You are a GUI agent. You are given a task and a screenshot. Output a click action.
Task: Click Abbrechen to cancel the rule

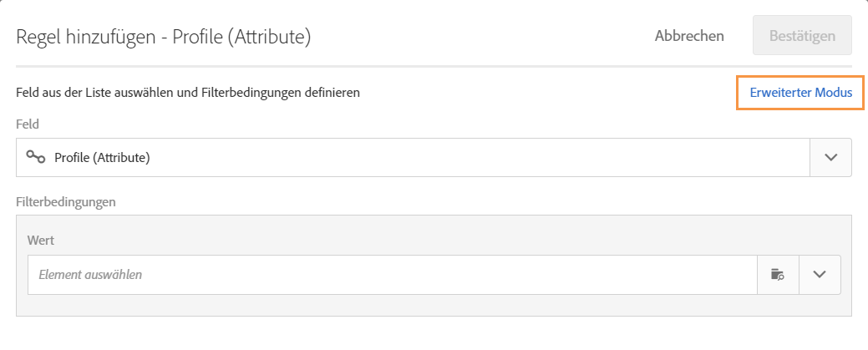689,36
